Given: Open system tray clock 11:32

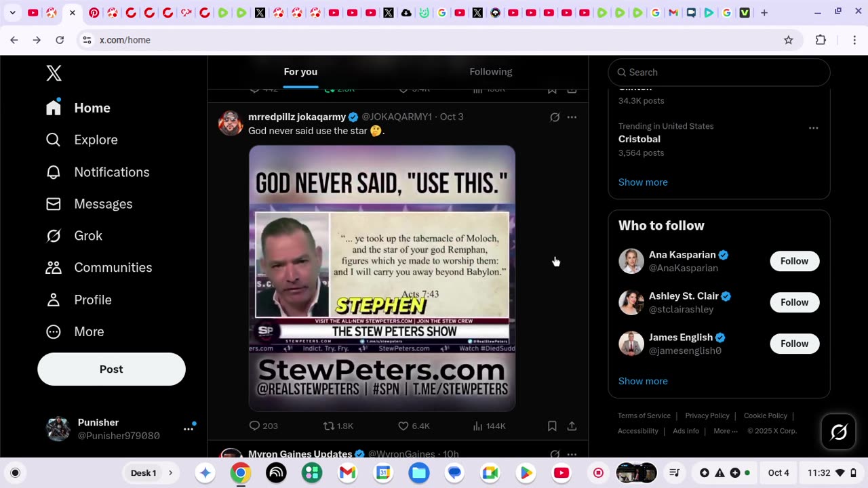Looking at the screenshot, I should pyautogui.click(x=819, y=472).
